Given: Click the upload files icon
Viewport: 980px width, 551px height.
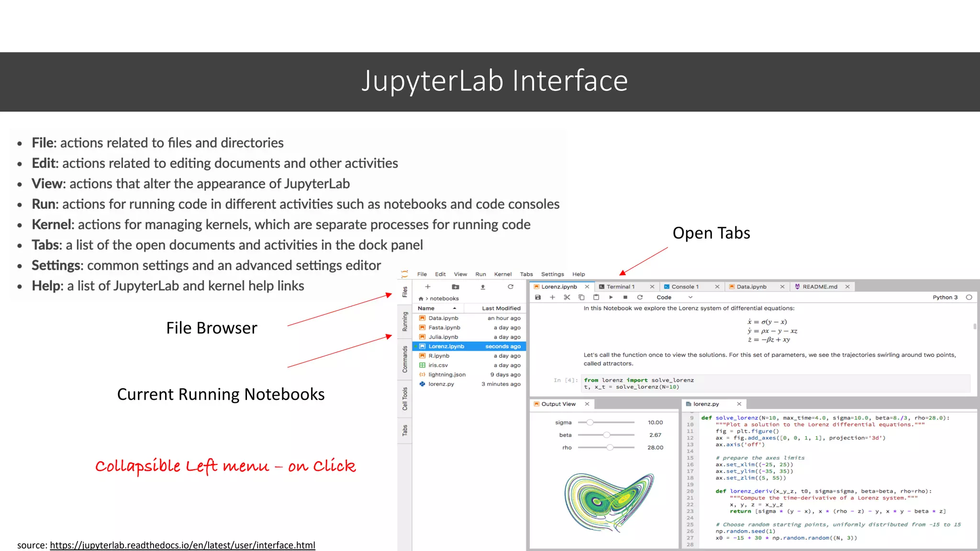Looking at the screenshot, I should coord(483,287).
